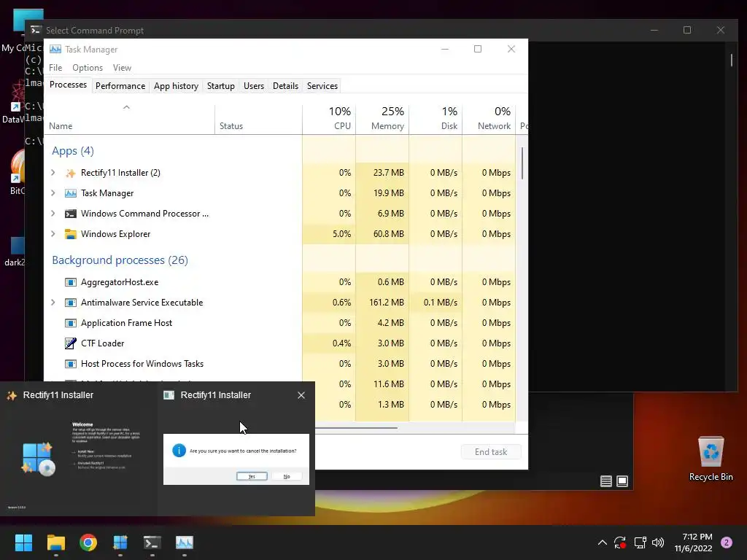Image resolution: width=747 pixels, height=560 pixels.
Task: Open the Windows Start menu
Action: [x=23, y=542]
